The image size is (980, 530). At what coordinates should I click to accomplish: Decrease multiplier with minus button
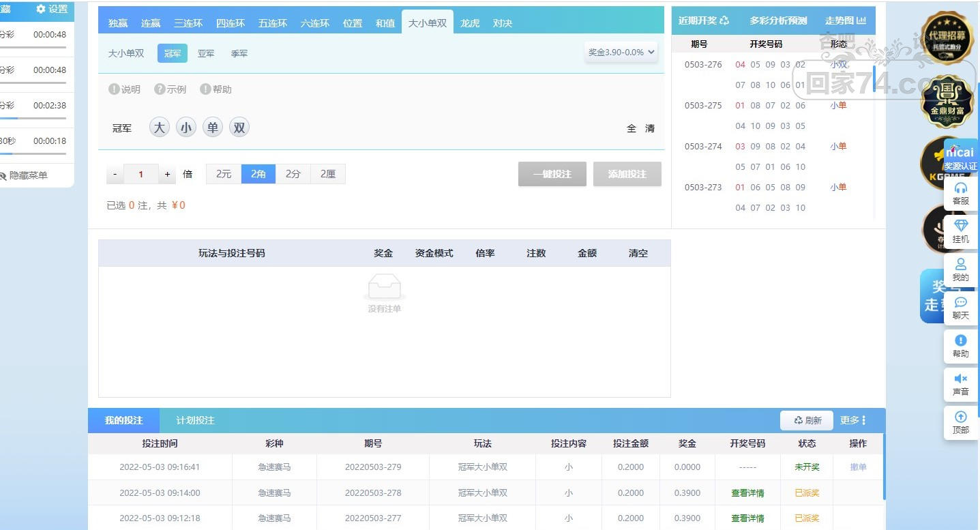click(115, 174)
